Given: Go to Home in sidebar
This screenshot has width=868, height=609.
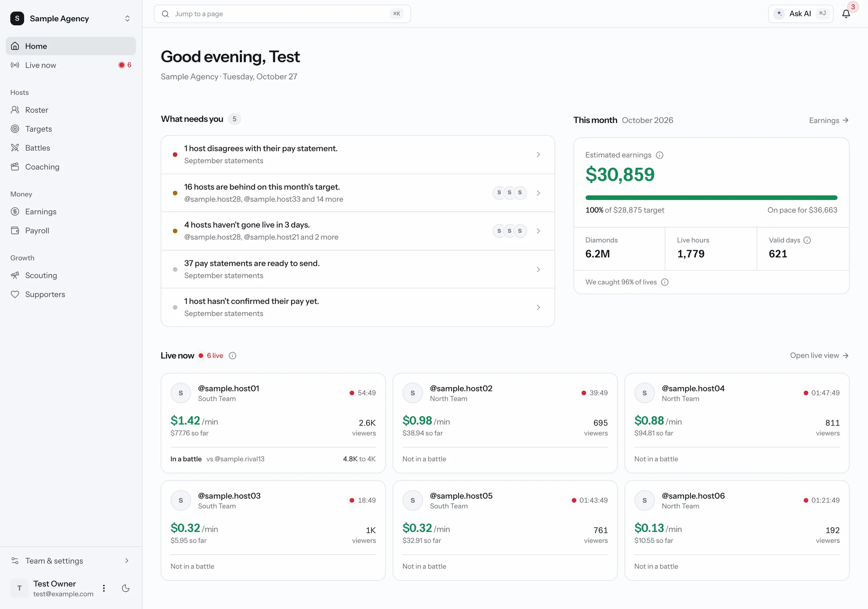Looking at the screenshot, I should click(71, 46).
